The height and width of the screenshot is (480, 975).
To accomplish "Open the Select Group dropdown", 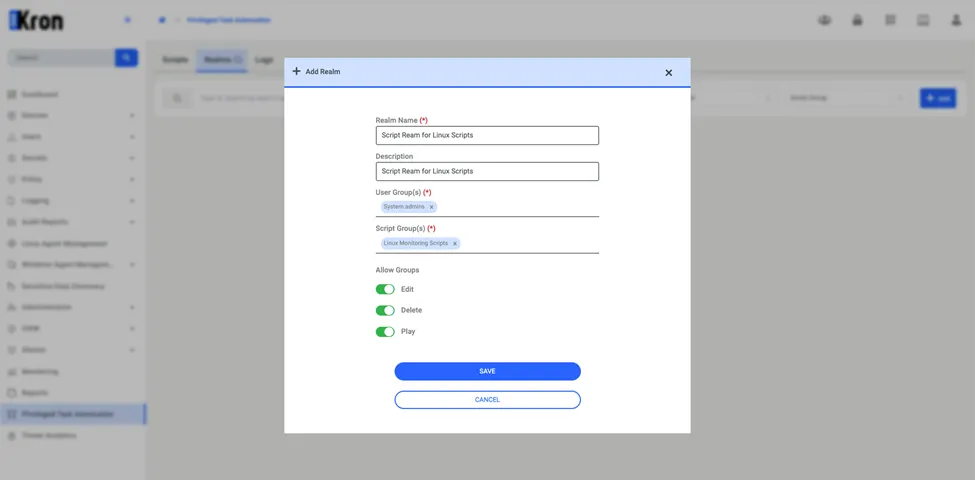I will coord(845,98).
